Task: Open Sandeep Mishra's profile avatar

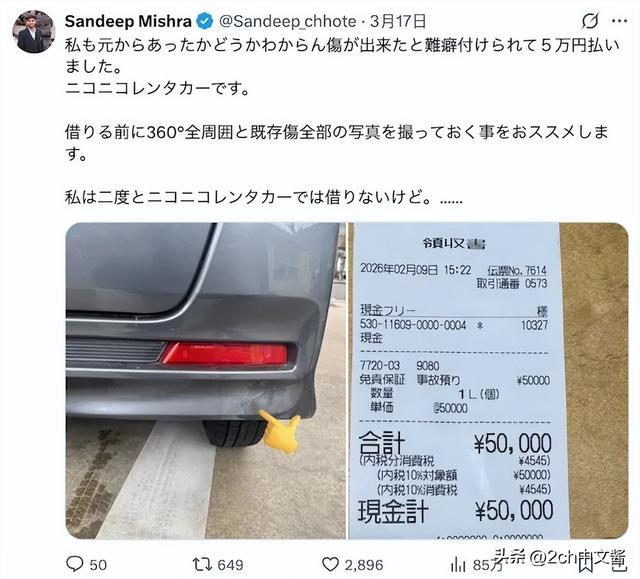Action: pyautogui.click(x=33, y=31)
